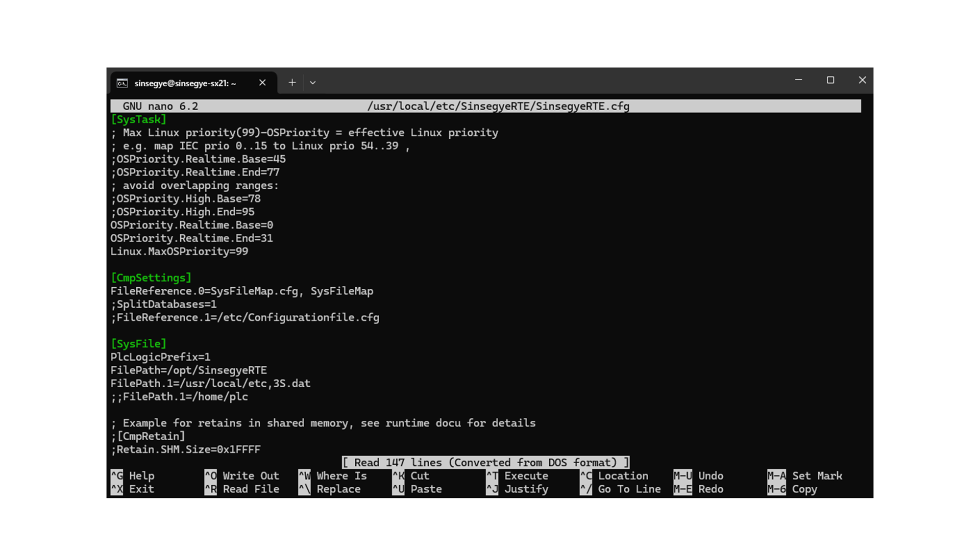Click the ^K Cut shortcut label

tap(420, 475)
